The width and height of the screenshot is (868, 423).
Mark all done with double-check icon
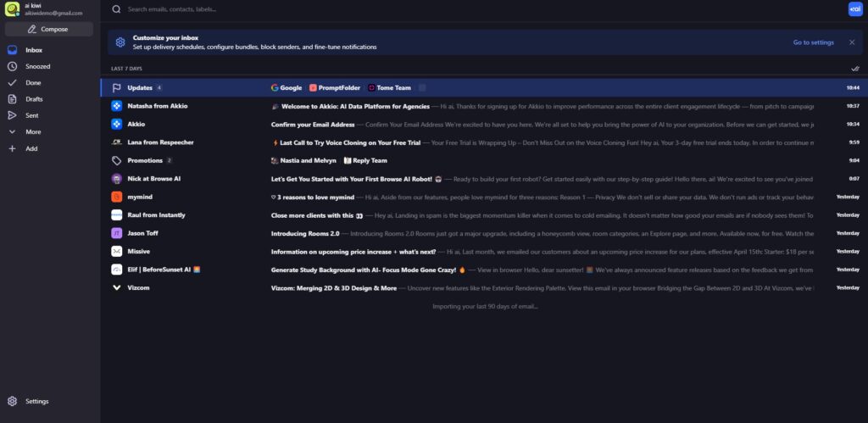tap(854, 69)
